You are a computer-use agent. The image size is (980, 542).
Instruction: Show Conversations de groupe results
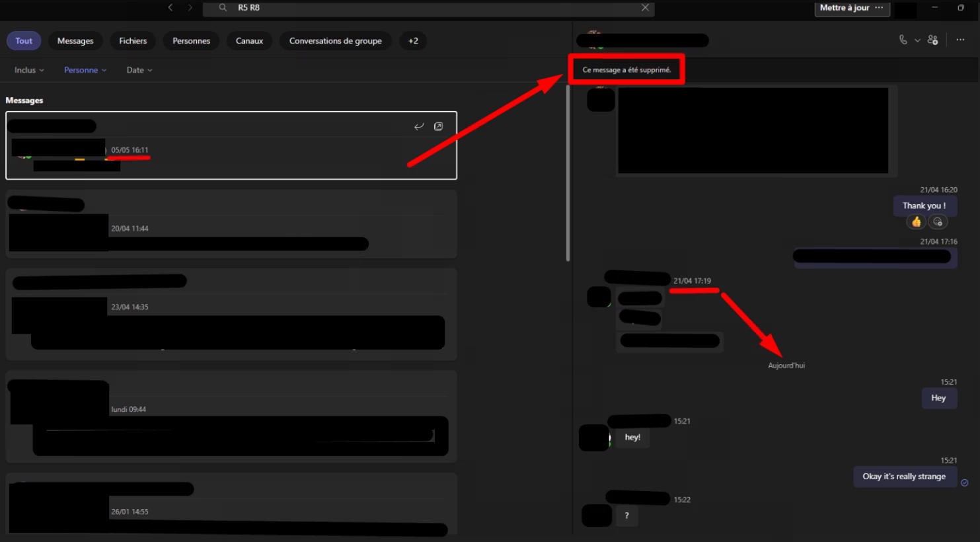335,41
